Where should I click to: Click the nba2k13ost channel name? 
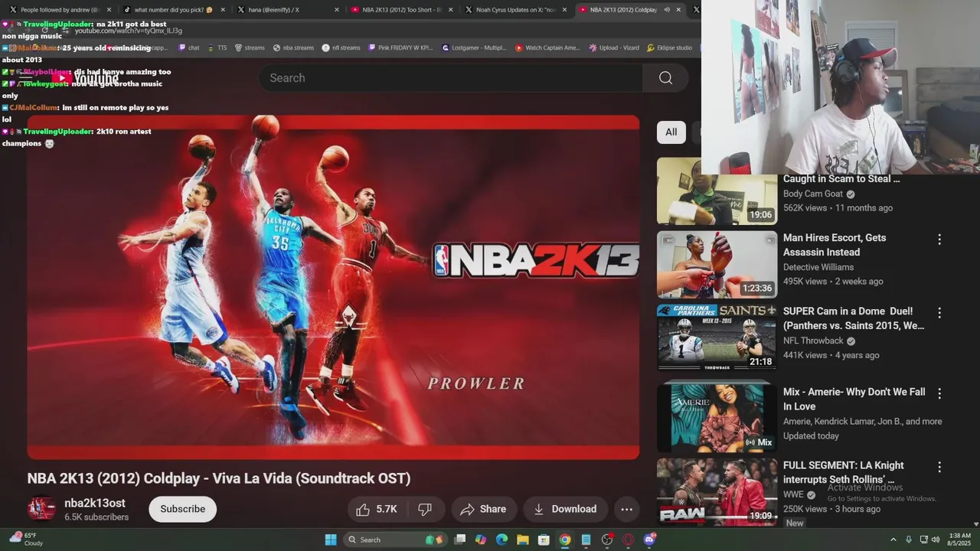pyautogui.click(x=95, y=503)
